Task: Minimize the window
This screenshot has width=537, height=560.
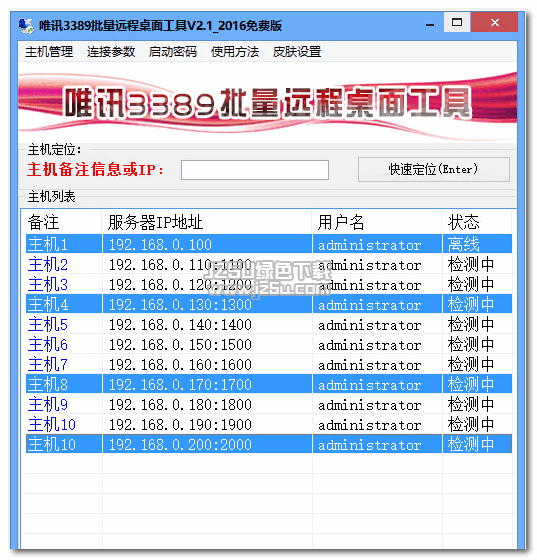Action: click(430, 24)
